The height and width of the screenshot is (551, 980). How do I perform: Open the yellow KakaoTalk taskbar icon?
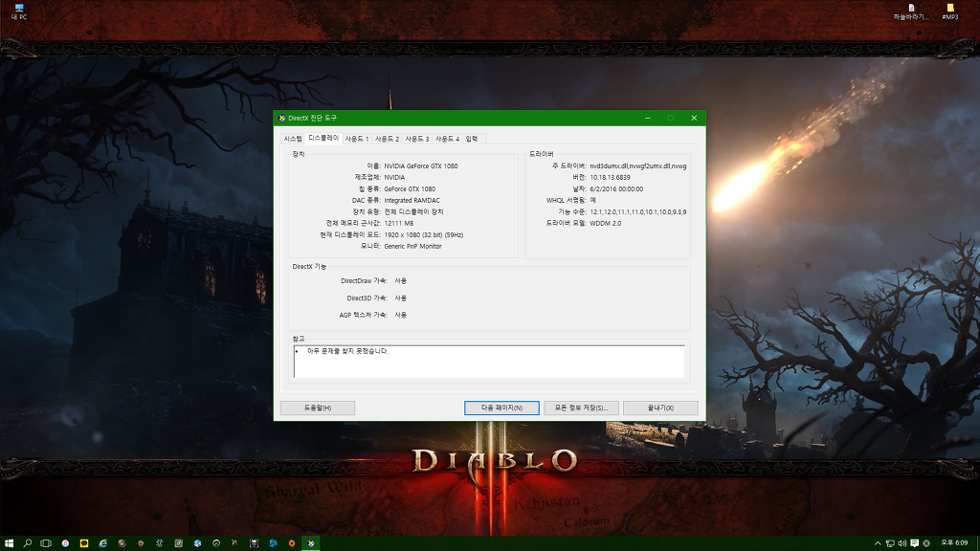(x=84, y=543)
